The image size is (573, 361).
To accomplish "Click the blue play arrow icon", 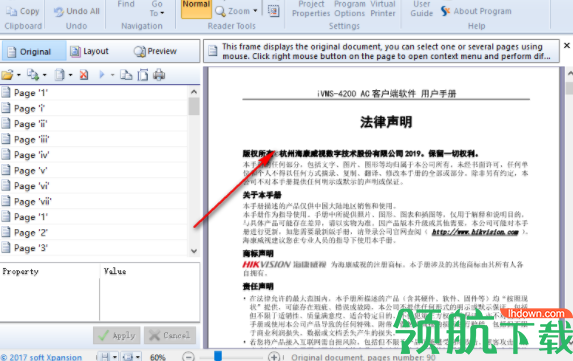I will tap(102, 75).
